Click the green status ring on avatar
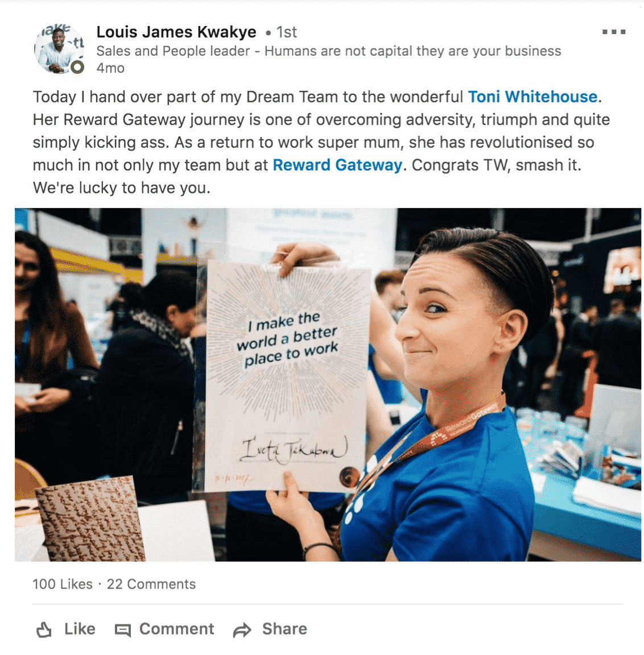Viewport: 644px width, 655px height. [77, 67]
